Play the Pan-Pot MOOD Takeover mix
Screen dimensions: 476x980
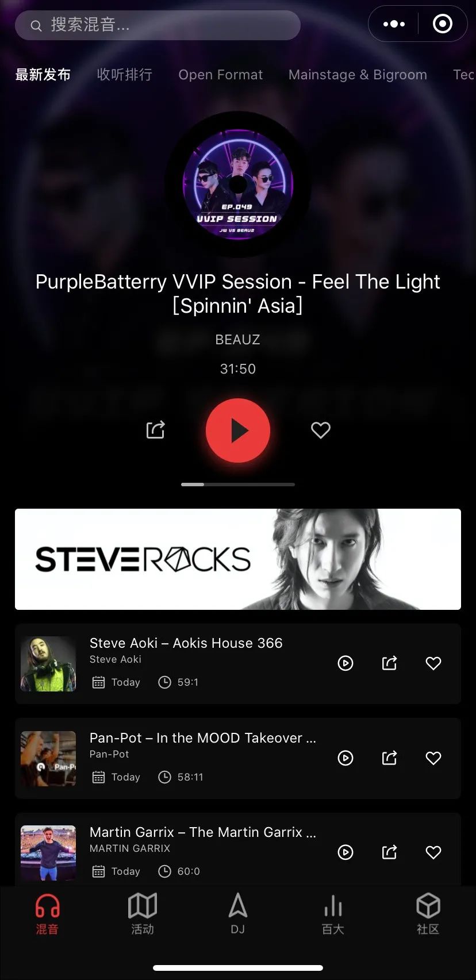346,758
